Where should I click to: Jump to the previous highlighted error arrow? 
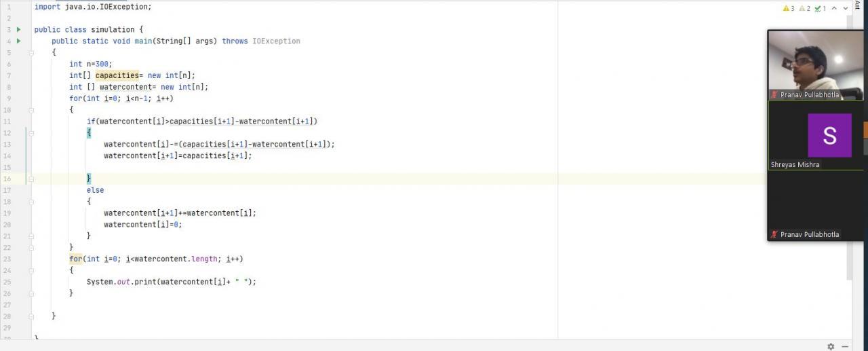834,9
